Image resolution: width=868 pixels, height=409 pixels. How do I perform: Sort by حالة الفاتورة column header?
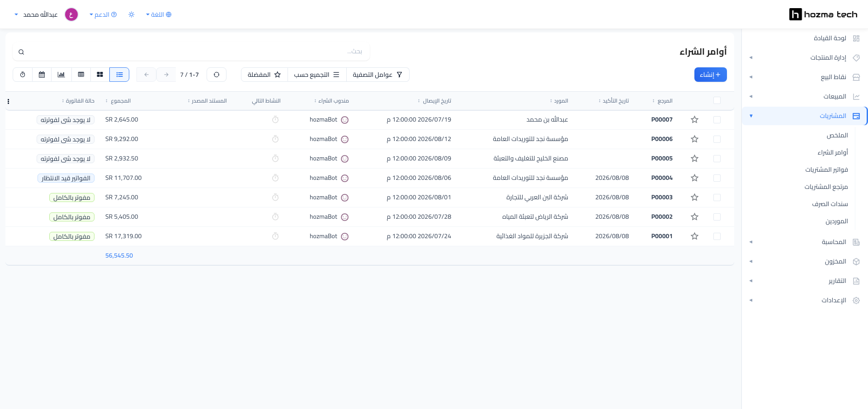click(78, 101)
